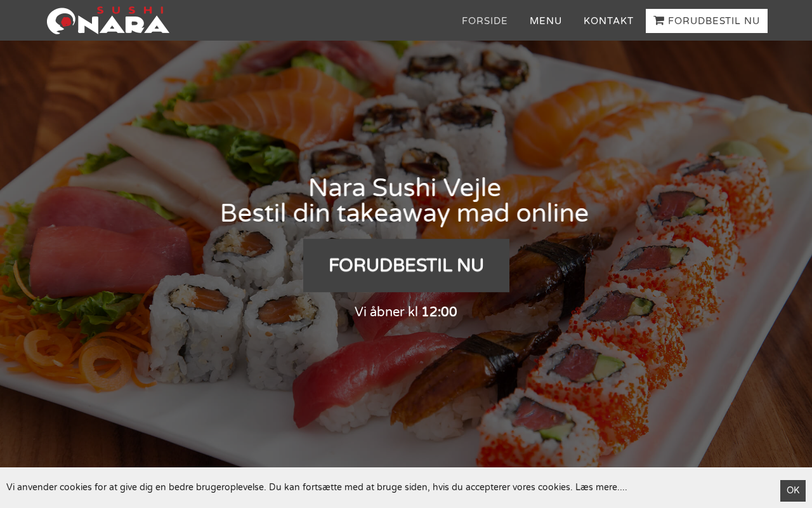Viewport: 812px width, 508px height.
Task: Click the Vi åbner kl opening text
Action: point(386,312)
